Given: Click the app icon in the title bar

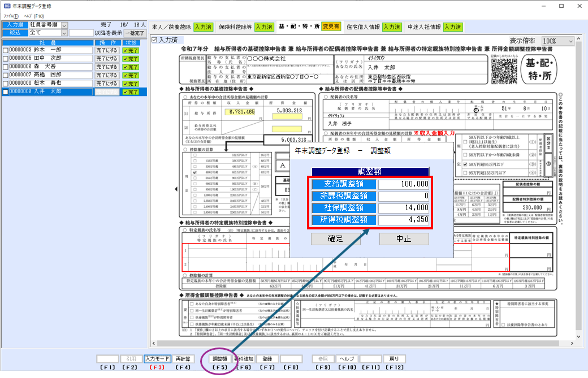Looking at the screenshot, I should click(7, 6).
